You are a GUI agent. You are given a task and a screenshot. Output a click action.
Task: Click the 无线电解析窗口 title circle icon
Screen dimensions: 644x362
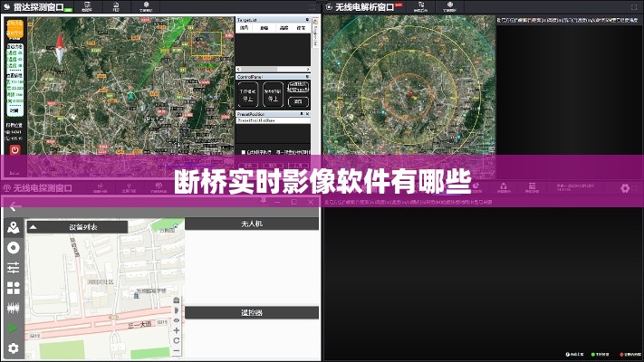(x=329, y=7)
